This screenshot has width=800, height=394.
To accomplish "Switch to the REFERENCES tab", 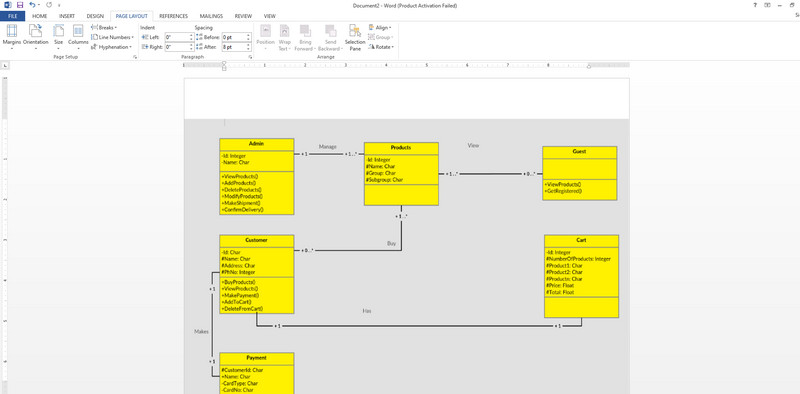I will coord(173,16).
